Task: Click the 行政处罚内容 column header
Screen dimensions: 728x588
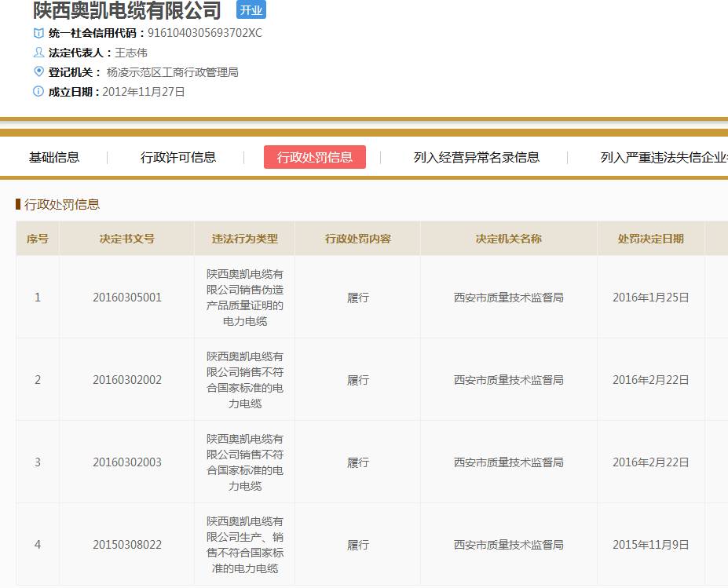Action: pos(357,239)
